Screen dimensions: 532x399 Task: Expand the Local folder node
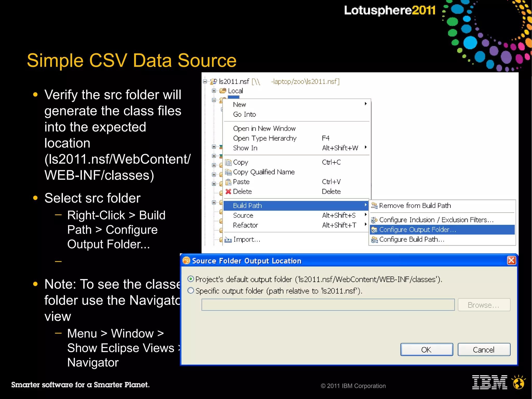pos(214,91)
